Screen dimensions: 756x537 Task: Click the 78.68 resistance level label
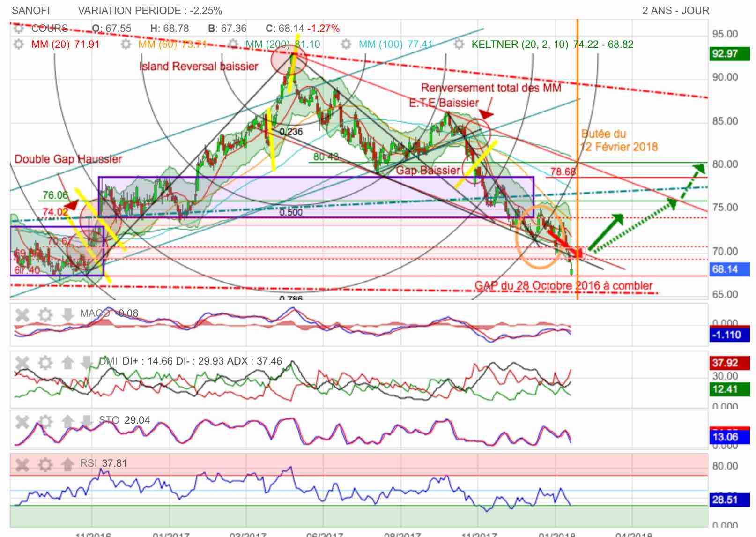pyautogui.click(x=563, y=172)
